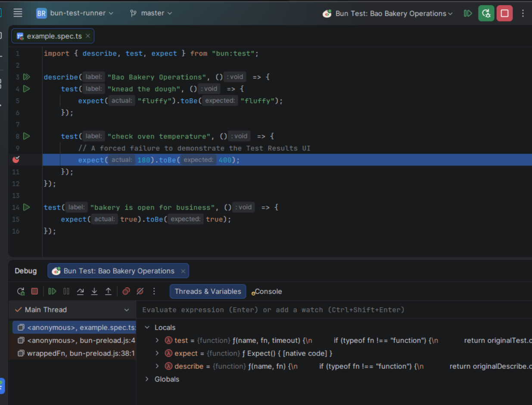Viewport: 532px width, 405px height.
Task: Switch to the Console tab
Action: coord(267,292)
